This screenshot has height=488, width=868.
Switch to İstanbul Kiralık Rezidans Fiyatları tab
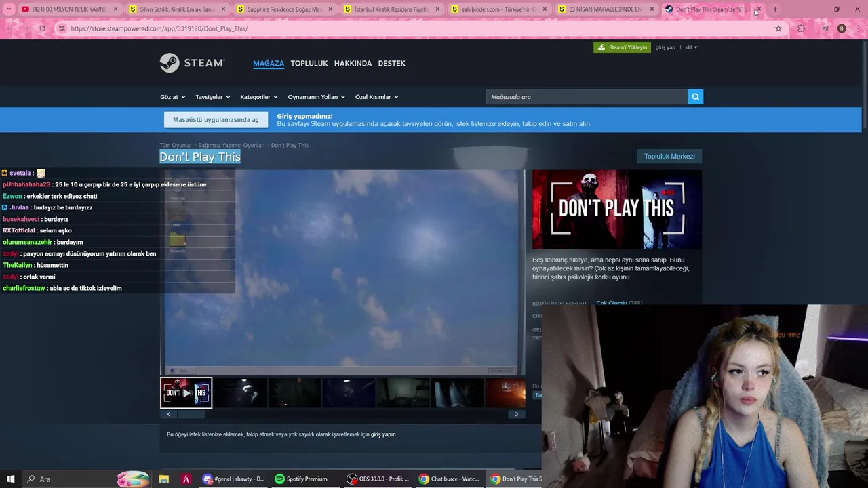point(392,9)
